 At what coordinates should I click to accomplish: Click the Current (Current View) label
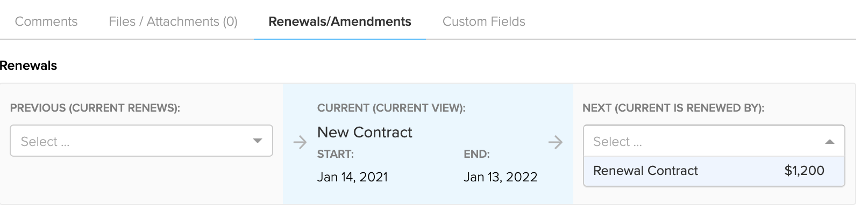pos(392,108)
